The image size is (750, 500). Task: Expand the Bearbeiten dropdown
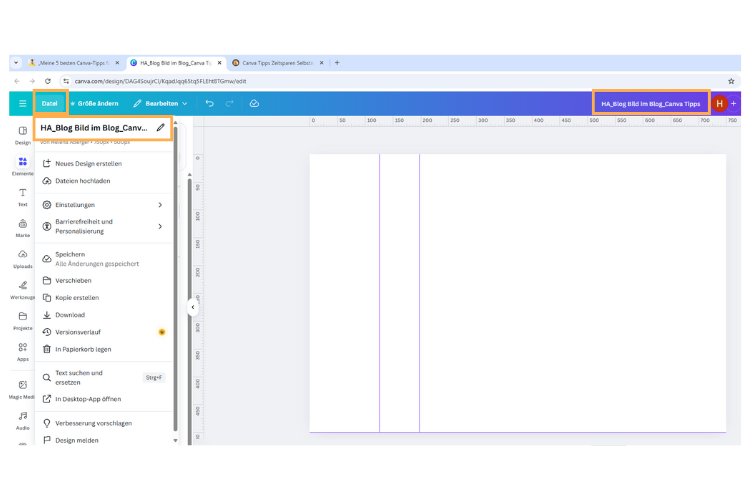point(160,103)
